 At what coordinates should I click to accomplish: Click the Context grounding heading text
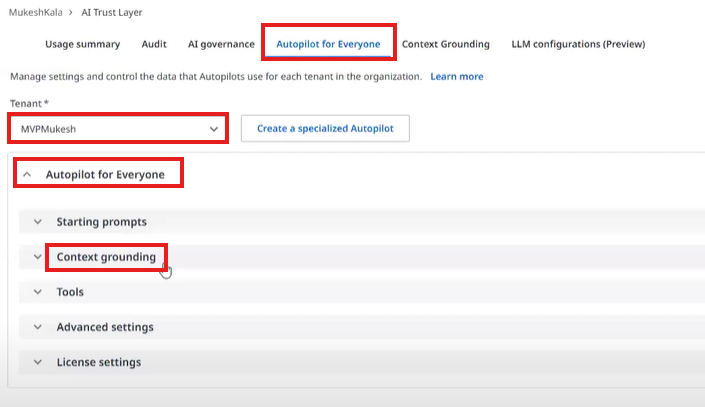106,257
